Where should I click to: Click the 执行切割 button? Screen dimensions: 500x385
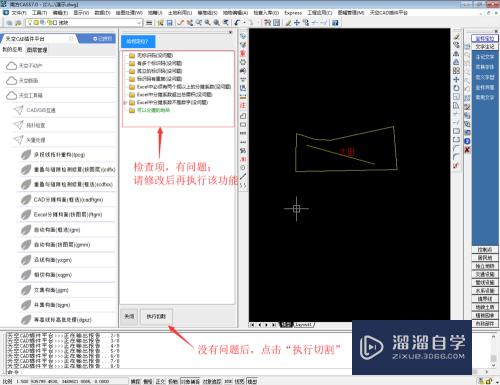point(156,316)
